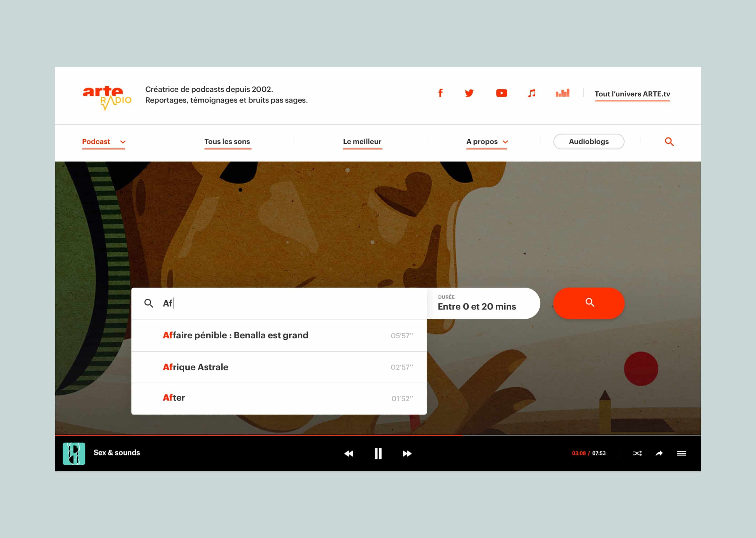Click the magnifier icon inside the search field

point(149,303)
